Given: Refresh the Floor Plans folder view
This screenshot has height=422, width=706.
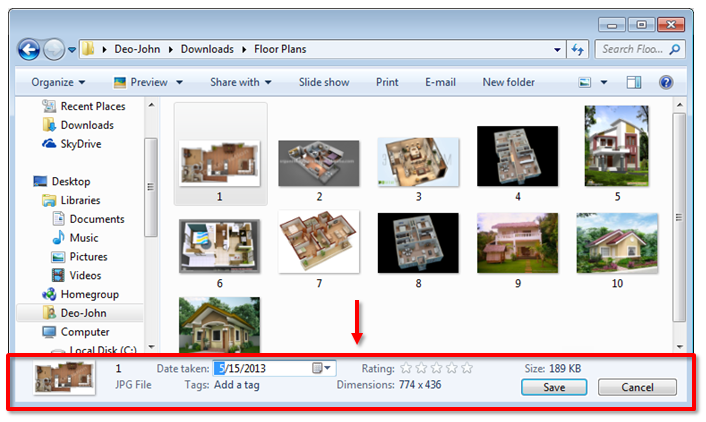Looking at the screenshot, I should [x=577, y=49].
